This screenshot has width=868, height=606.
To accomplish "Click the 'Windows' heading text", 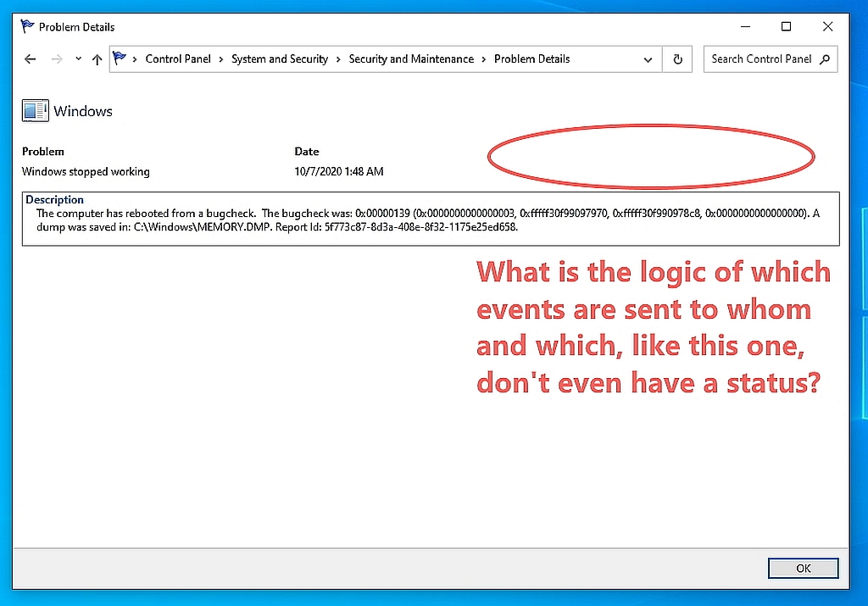I will [83, 111].
